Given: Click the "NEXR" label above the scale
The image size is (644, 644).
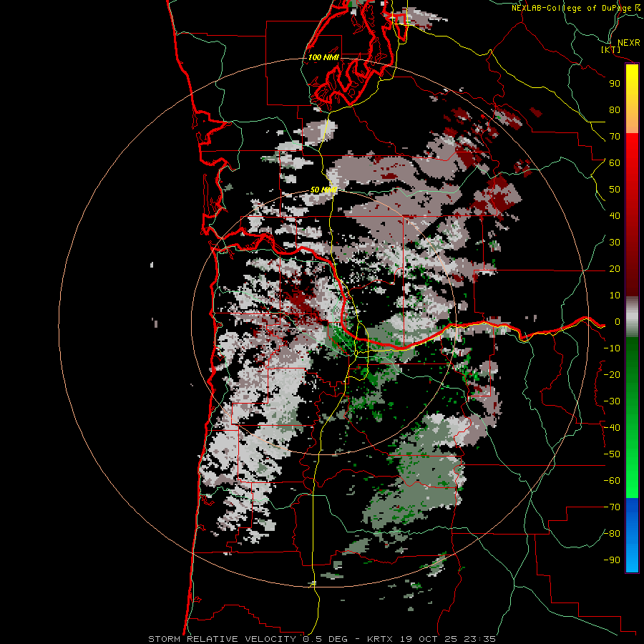Looking at the screenshot, I should 628,43.
